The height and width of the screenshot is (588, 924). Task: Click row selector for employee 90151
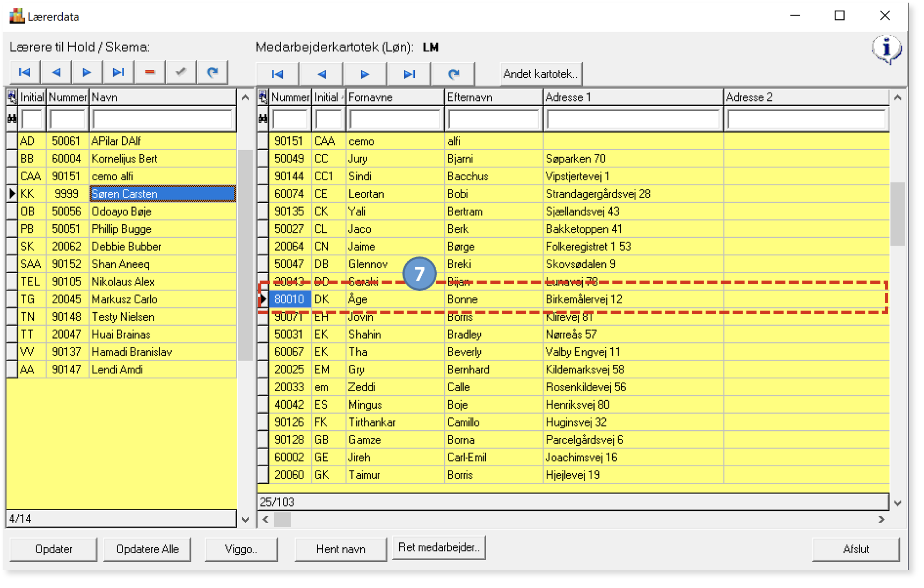point(263,141)
